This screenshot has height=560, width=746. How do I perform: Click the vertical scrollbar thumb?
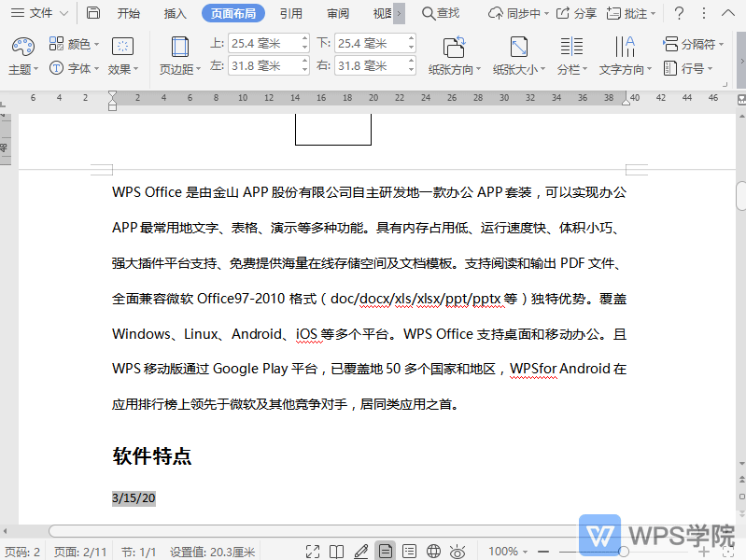tap(740, 196)
